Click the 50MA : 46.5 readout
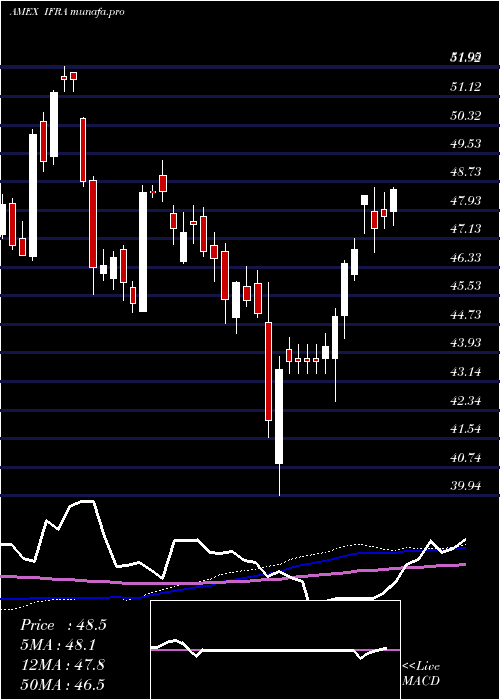The width and height of the screenshot is (500, 700). [63, 684]
